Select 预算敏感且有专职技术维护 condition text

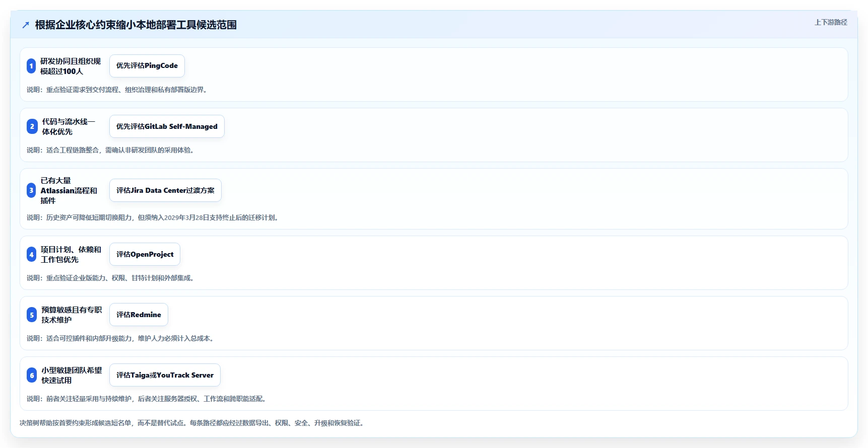(72, 315)
